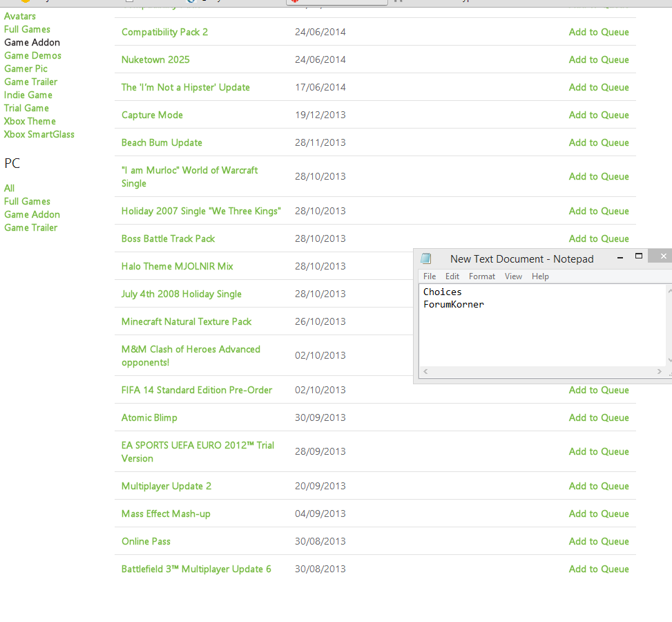Open FIFA 14 Standard Edition Pre-Order
Screen dimensions: 672x622
coord(197,390)
